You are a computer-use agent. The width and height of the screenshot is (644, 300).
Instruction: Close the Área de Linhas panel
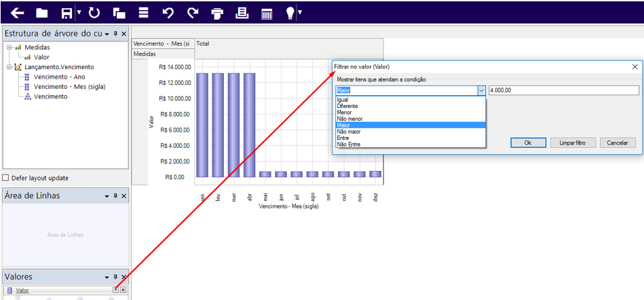pyautogui.click(x=124, y=196)
